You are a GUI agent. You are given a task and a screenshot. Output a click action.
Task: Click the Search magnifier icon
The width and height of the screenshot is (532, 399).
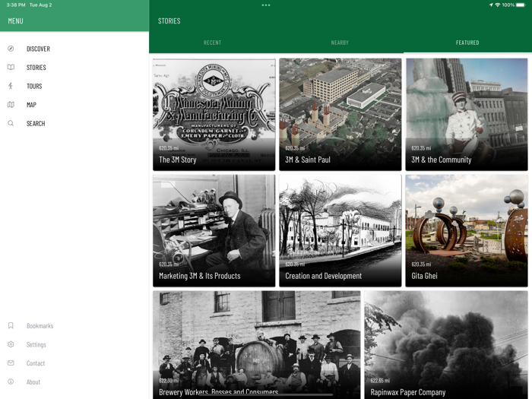coord(11,123)
